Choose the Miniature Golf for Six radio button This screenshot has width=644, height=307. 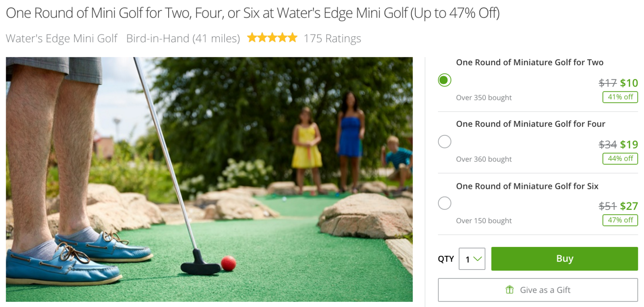(x=444, y=203)
